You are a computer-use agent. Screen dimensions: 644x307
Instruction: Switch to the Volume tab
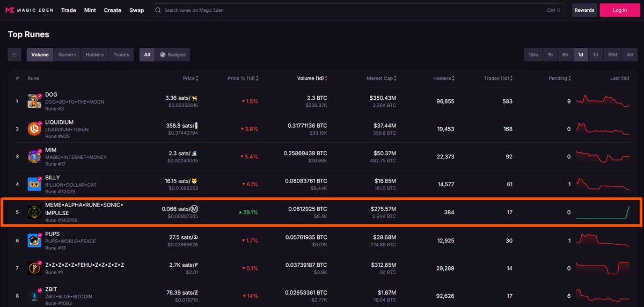pyautogui.click(x=40, y=54)
